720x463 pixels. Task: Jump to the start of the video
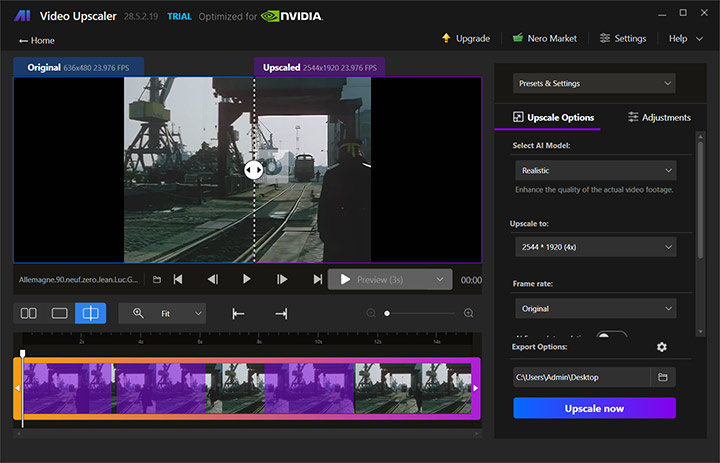[178, 279]
